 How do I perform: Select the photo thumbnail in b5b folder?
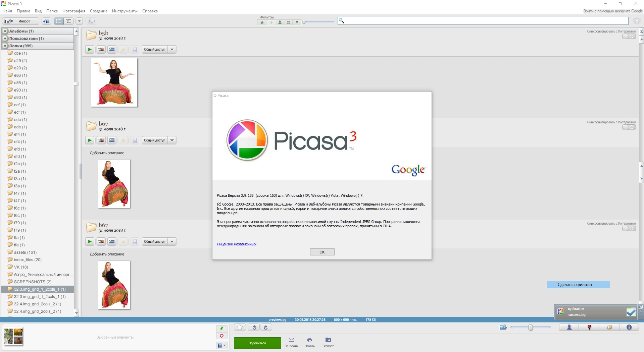click(x=114, y=82)
